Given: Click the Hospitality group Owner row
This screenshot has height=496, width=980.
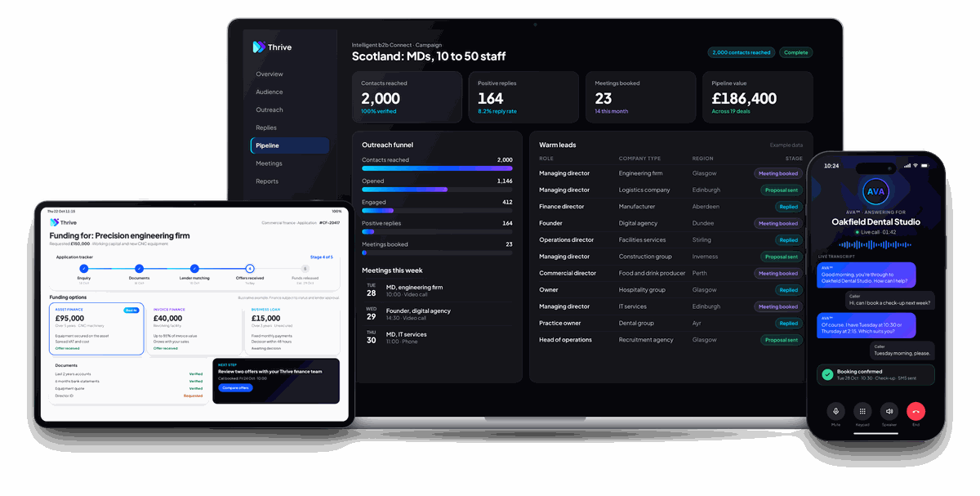Looking at the screenshot, I should coord(670,290).
